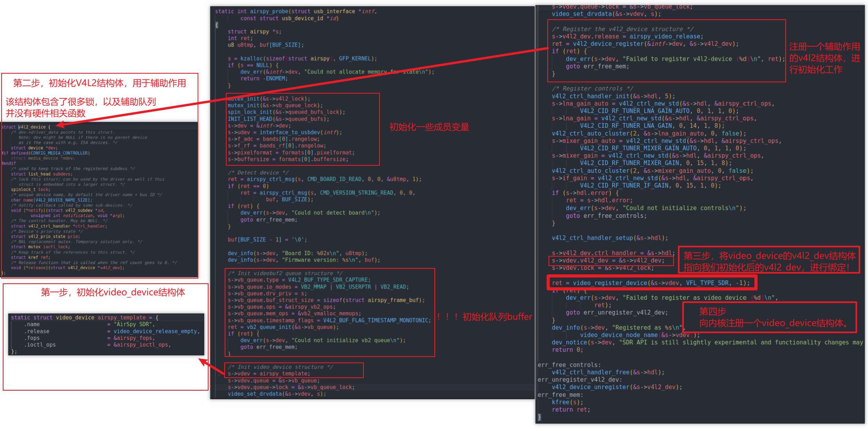This screenshot has height=431, width=868.
Task: Click the 第一步 初始化video_device结构体 heading
Action: pyautogui.click(x=113, y=292)
